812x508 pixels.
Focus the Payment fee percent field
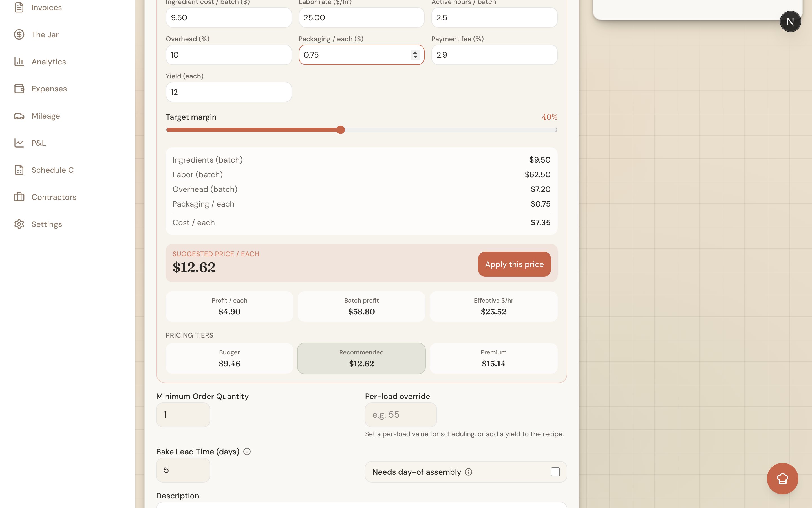(x=494, y=55)
